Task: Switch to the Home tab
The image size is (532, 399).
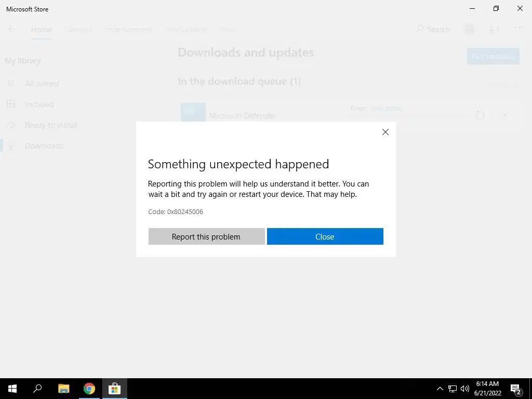Action: pos(42,30)
